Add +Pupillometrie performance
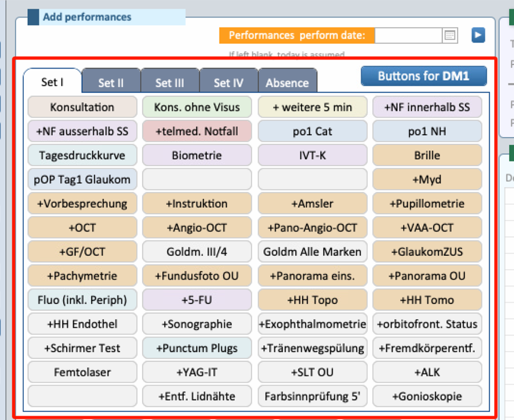The image size is (514, 420). [427, 204]
